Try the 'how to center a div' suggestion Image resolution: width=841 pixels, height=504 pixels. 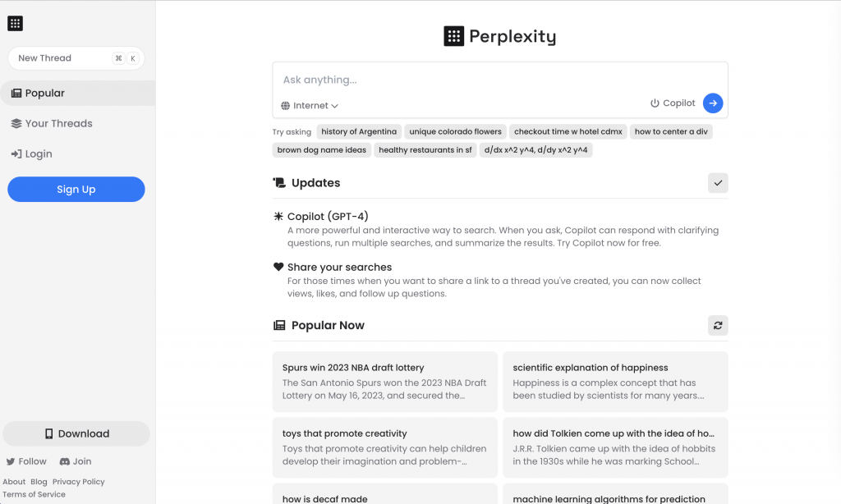tap(671, 131)
